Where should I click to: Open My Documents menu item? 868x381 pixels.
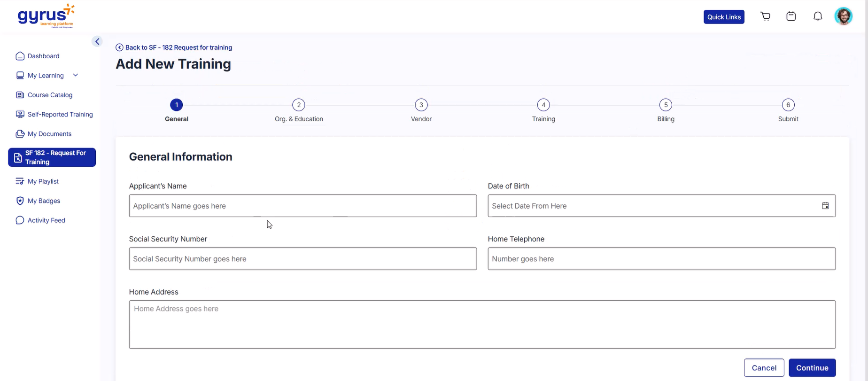tap(49, 134)
